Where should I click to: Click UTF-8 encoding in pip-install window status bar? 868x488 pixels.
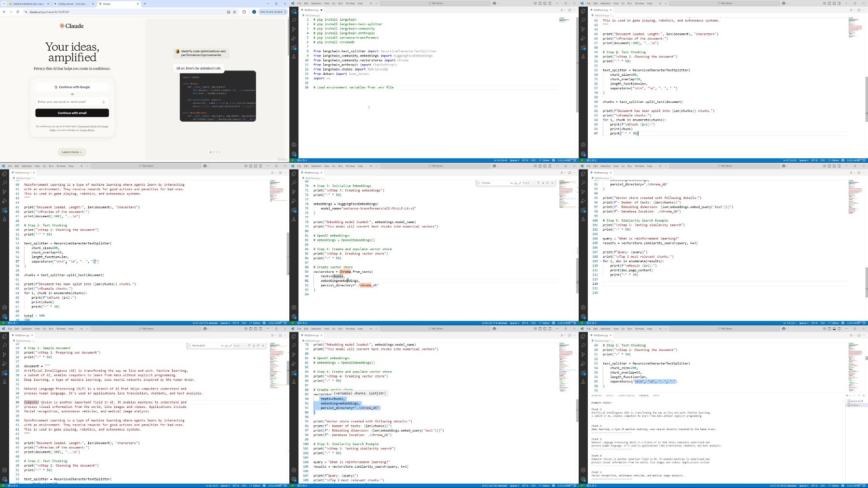pyautogui.click(x=525, y=160)
